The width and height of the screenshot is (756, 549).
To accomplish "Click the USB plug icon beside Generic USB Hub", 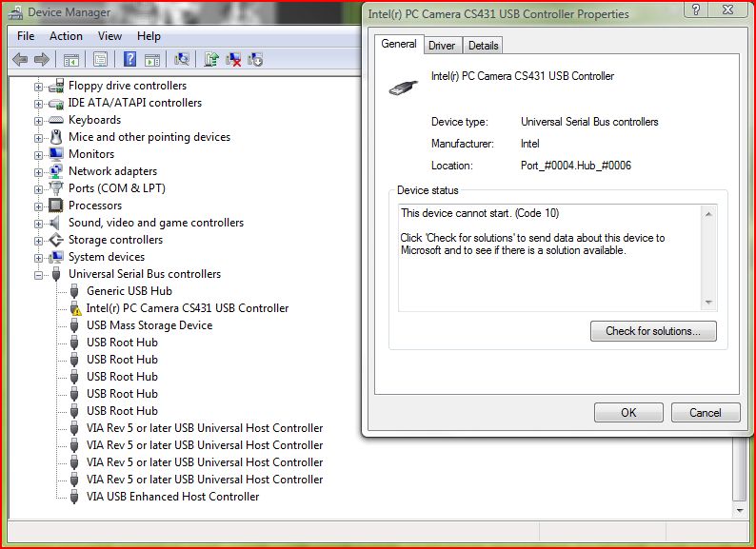I will pos(74,291).
